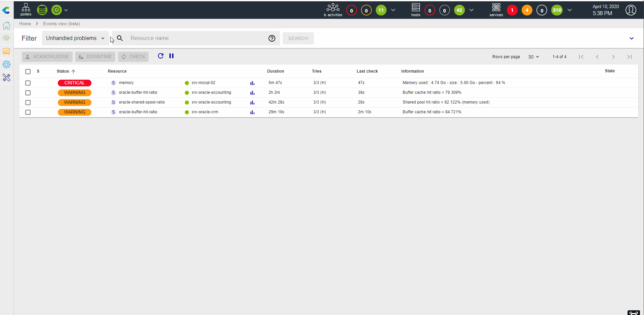Screen dimensions: 644x315
Task: Click the ACKNOWLEDGE button
Action: tap(47, 56)
